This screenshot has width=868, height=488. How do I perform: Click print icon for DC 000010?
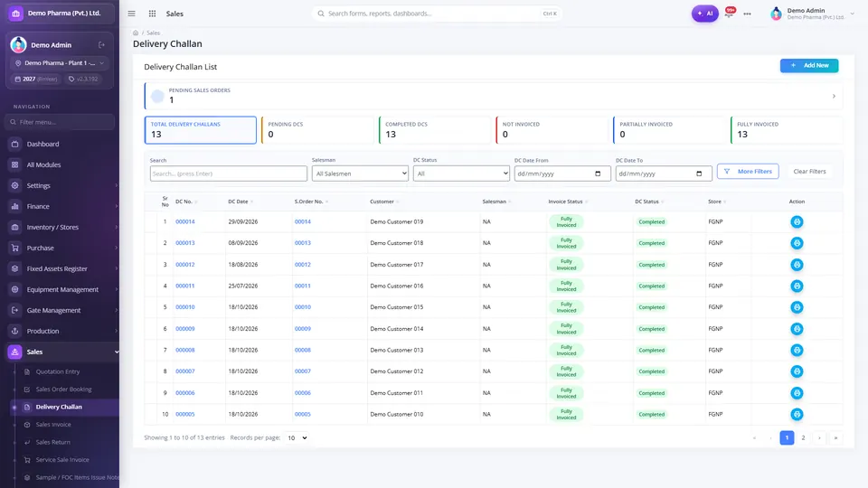(x=797, y=307)
